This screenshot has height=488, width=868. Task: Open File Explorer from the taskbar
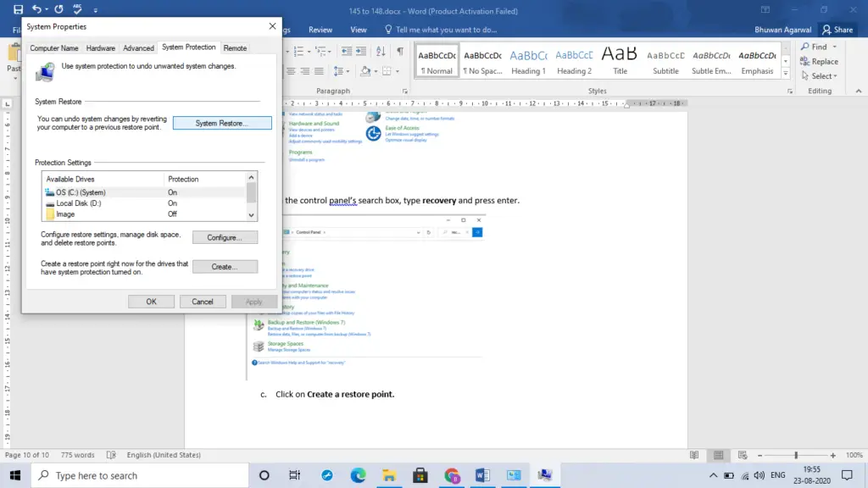[389, 475]
